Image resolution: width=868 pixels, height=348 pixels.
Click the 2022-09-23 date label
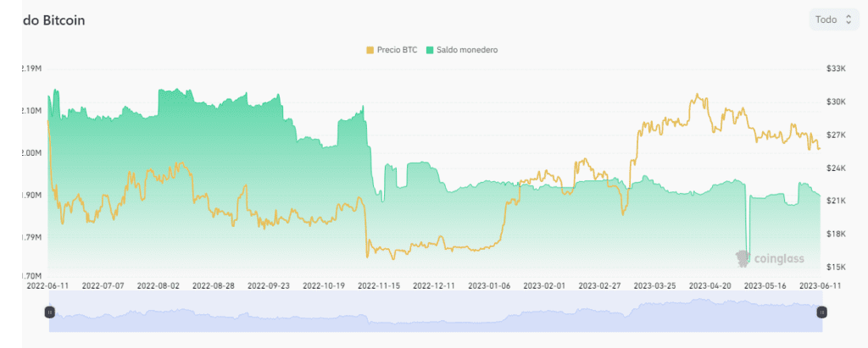click(268, 286)
